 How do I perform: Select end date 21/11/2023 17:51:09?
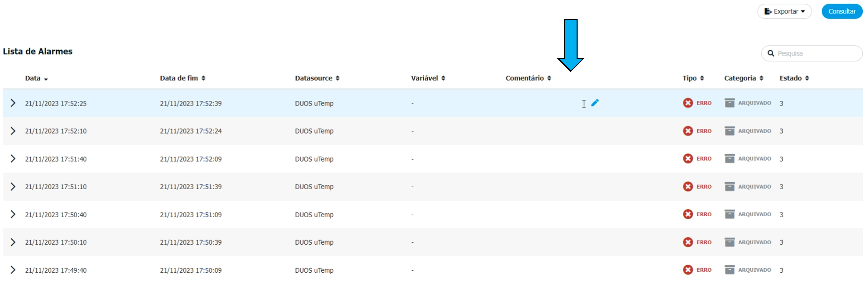(x=191, y=215)
